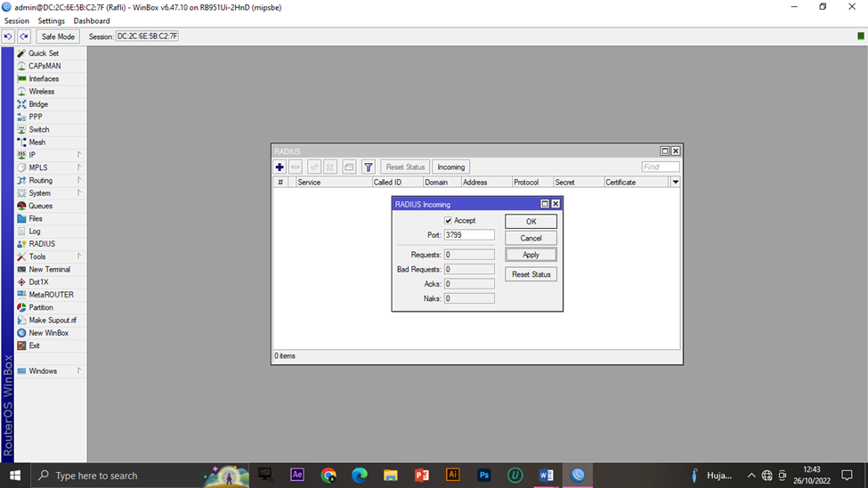The width and height of the screenshot is (868, 488).
Task: Open Queues in sidebar
Action: [x=50, y=206]
